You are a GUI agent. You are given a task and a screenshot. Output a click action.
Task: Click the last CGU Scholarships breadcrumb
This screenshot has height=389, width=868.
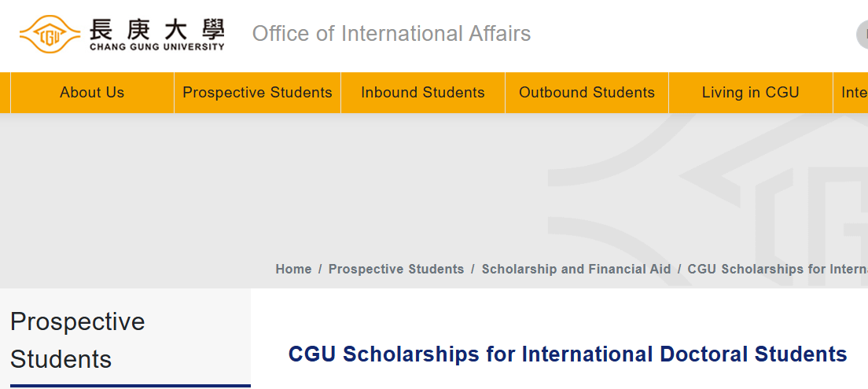(777, 269)
